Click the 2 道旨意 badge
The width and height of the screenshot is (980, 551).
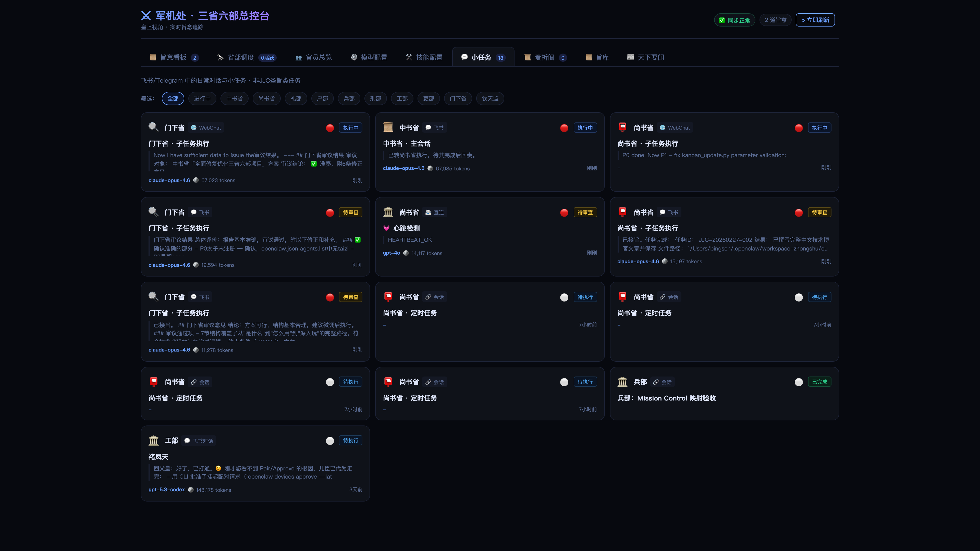click(x=775, y=20)
